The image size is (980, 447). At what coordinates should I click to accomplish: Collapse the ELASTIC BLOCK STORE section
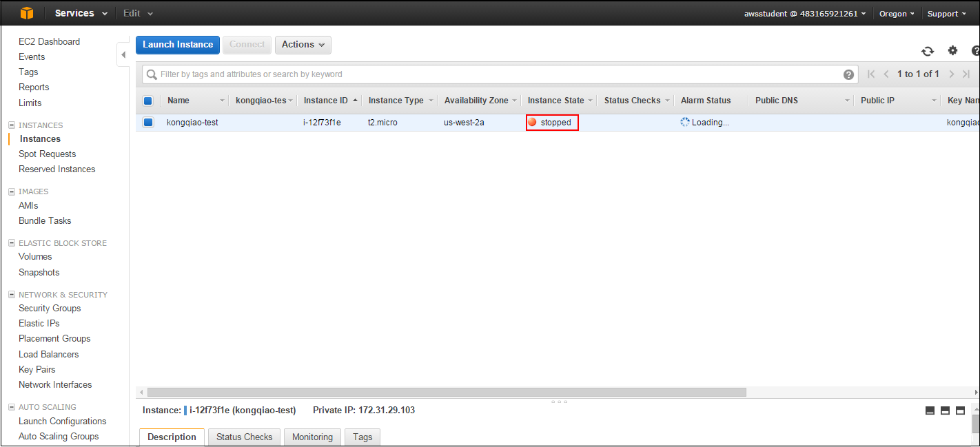12,243
